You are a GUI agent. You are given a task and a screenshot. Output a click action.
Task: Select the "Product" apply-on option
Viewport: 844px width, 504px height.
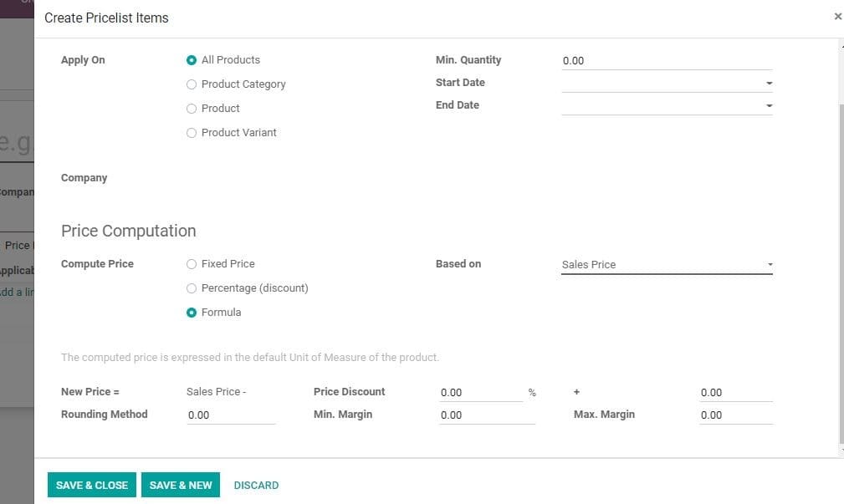pos(192,109)
